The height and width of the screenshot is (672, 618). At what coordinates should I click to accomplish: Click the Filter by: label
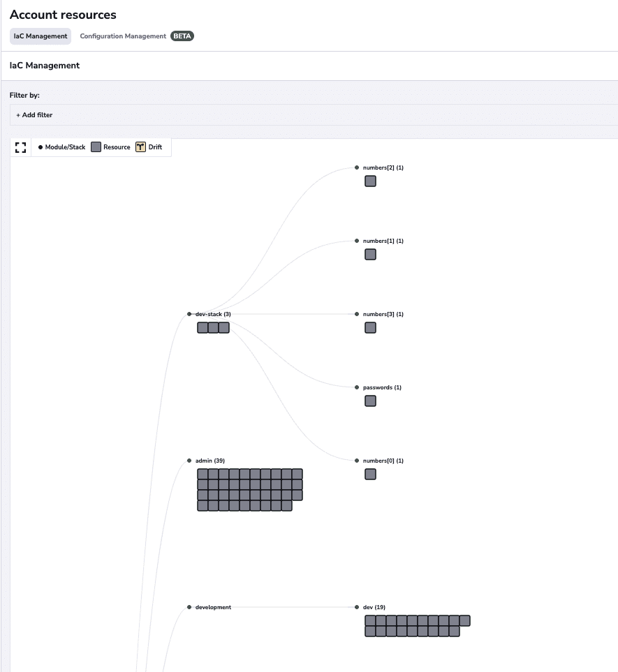(24, 95)
